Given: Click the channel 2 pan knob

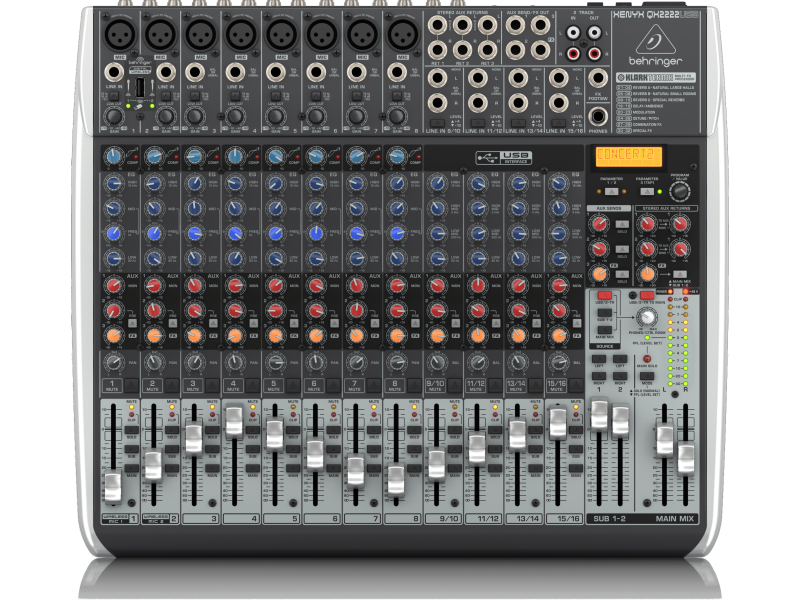Looking at the screenshot, I should click(154, 362).
